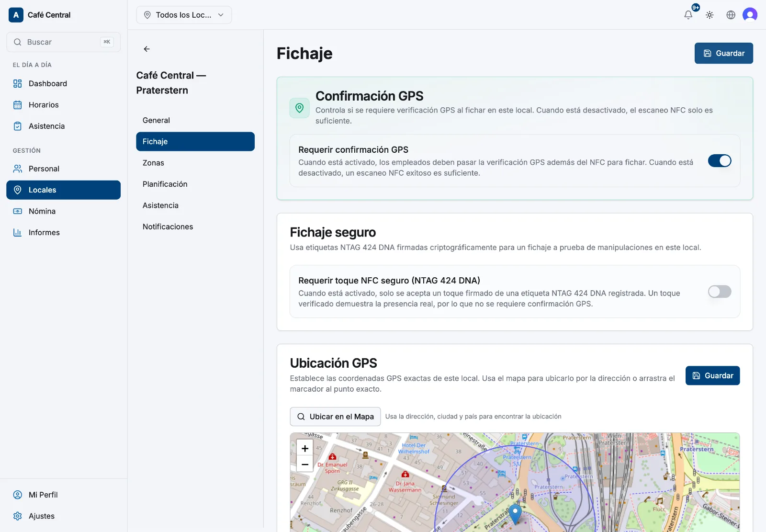Click the top Guardar button
This screenshot has height=532, width=766.
(x=723, y=53)
